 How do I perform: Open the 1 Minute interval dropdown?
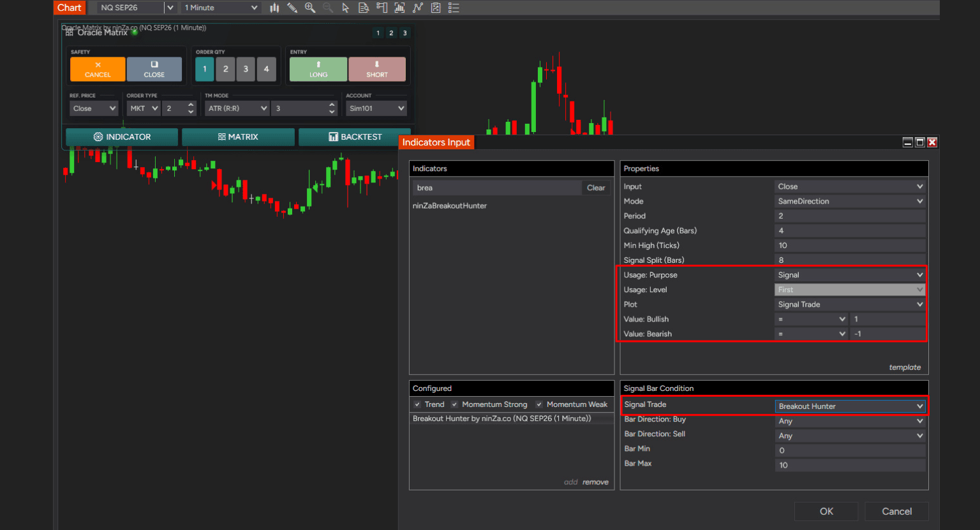(x=221, y=8)
